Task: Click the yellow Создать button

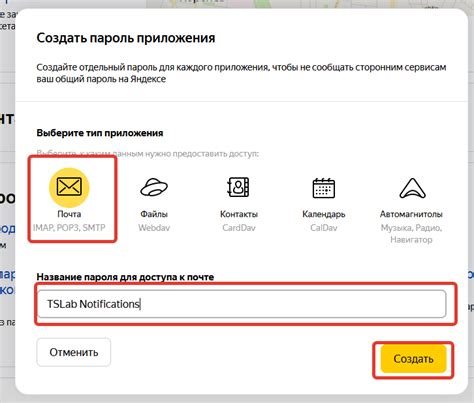Action: pos(413,359)
